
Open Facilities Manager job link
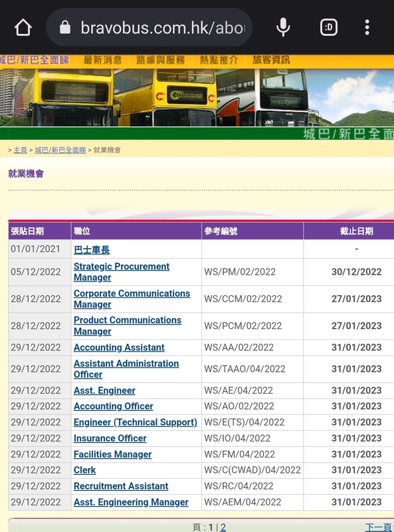click(112, 454)
